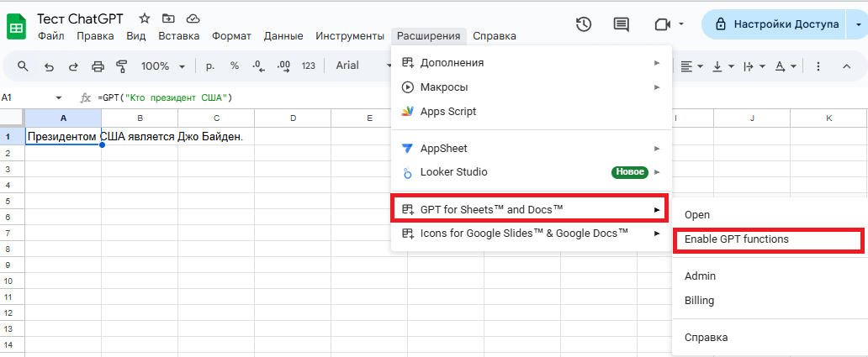868x357 pixels.
Task: Open the Инструменты menu
Action: [350, 36]
